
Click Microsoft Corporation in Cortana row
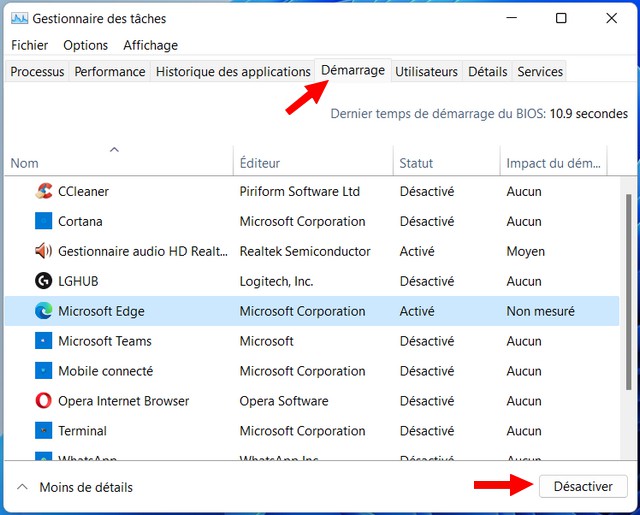[x=302, y=221]
